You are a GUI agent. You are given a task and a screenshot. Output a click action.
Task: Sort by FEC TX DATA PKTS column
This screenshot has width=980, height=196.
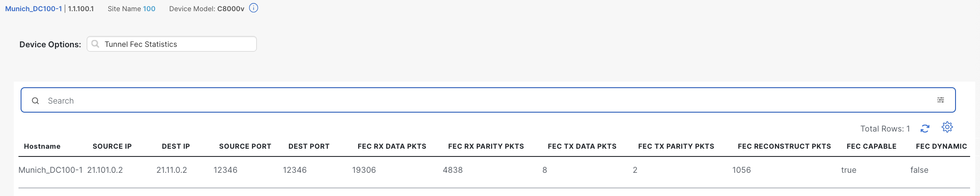[x=582, y=146]
